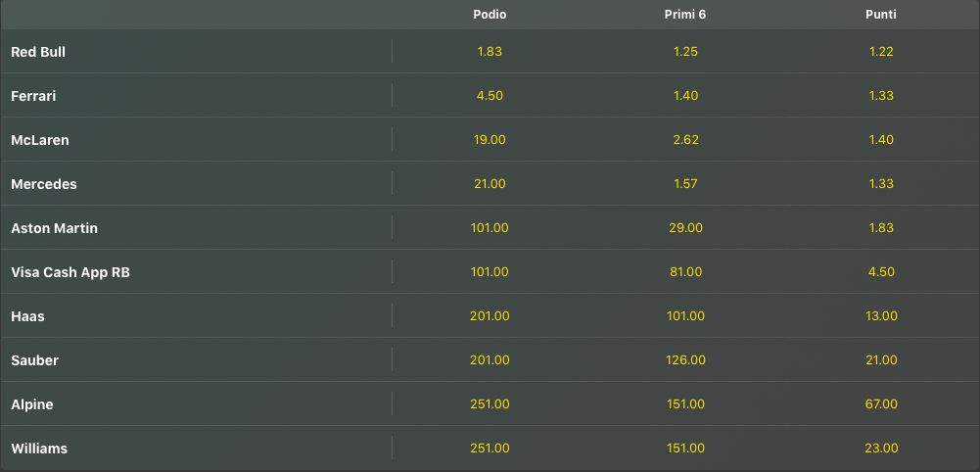The image size is (980, 472).
Task: Click the Punti column header
Action: 881,15
